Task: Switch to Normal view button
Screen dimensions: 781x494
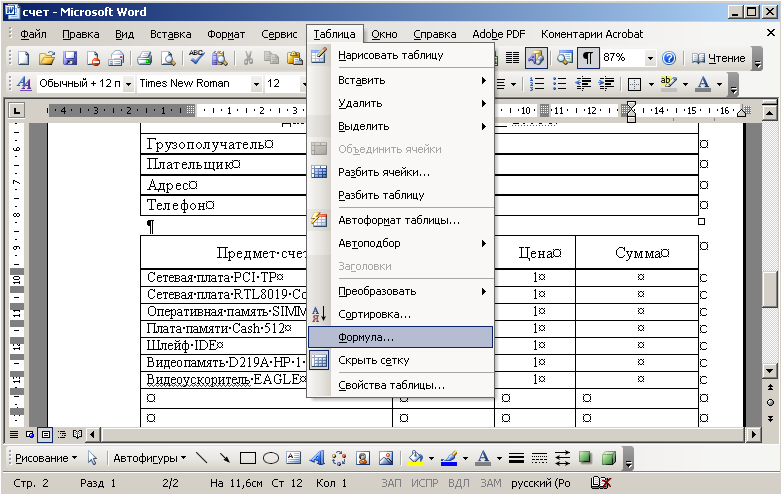Action: tap(14, 434)
